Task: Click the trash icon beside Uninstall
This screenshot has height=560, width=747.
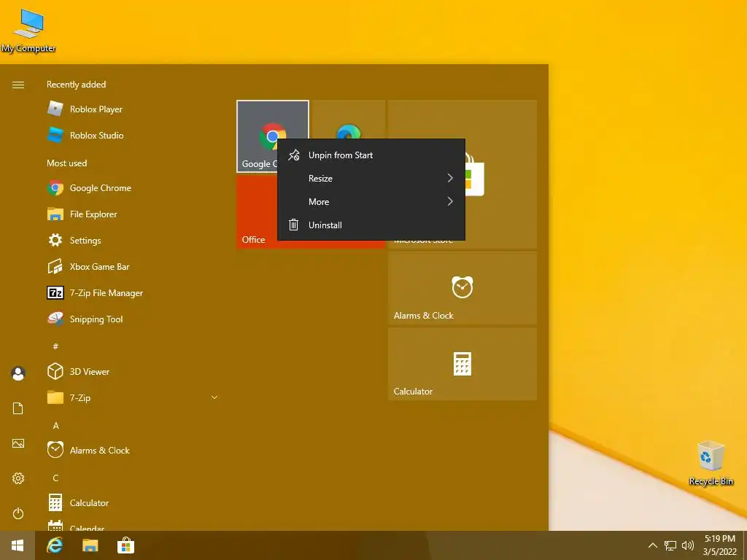Action: click(293, 225)
